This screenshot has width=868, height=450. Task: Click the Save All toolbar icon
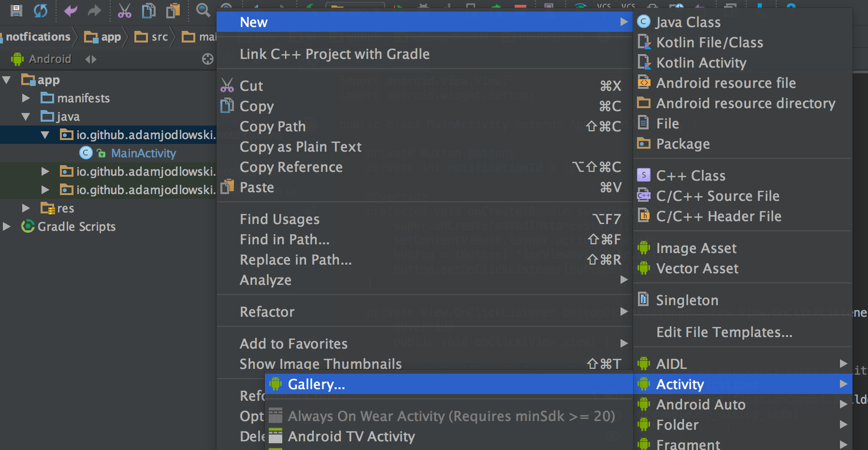pos(16,10)
